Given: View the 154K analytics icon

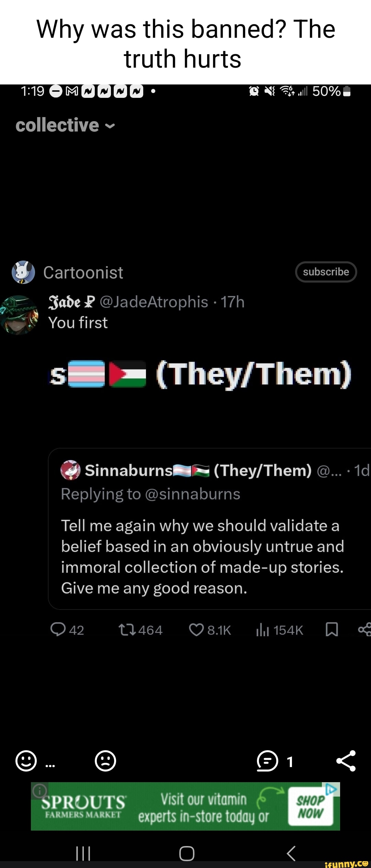Looking at the screenshot, I should pos(262,630).
